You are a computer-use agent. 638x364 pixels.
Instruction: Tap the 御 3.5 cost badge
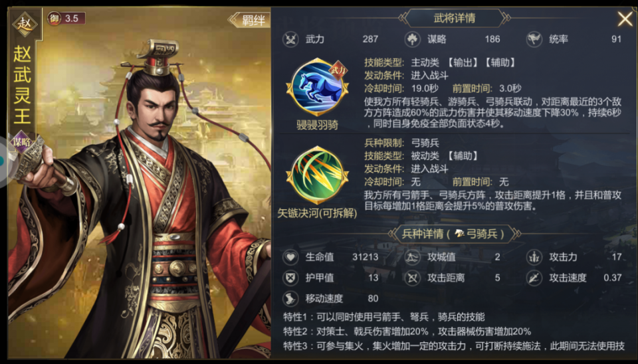66,19
